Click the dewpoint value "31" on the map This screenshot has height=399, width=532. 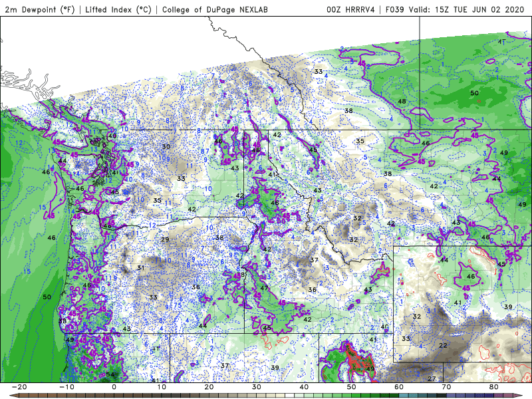click(x=141, y=268)
